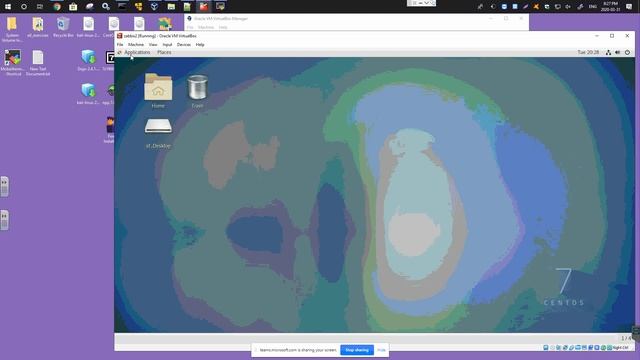This screenshot has width=640, height=360.
Task: Open Microsoft Store from the taskbar
Action: 73,6
